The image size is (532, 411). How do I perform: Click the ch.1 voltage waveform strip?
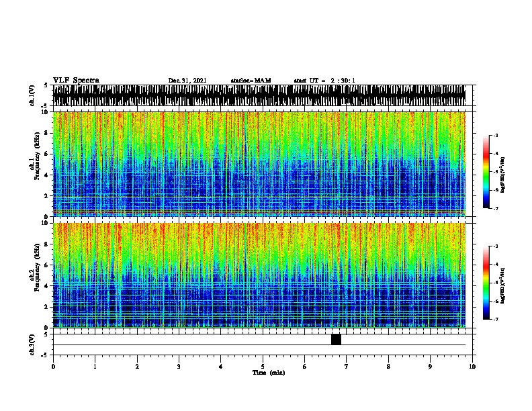[259, 95]
